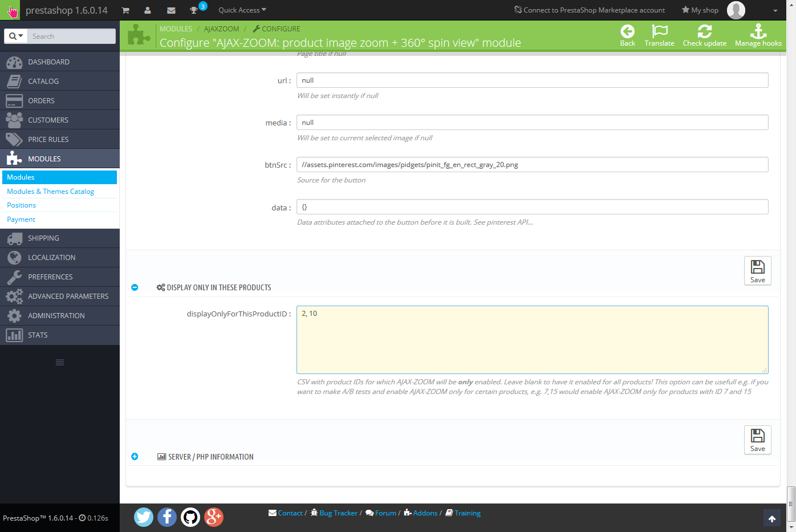The width and height of the screenshot is (796, 532).
Task: Select the Modules submenu item
Action: (60, 177)
